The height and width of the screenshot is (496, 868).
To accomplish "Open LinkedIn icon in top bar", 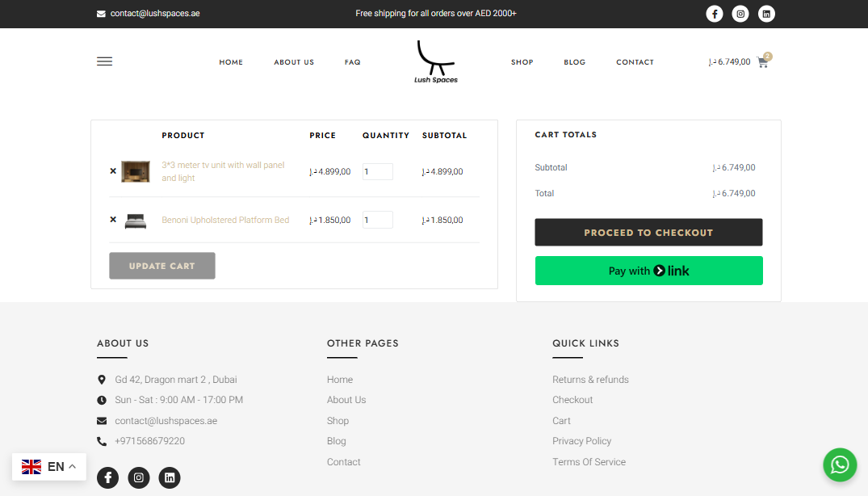I will pos(766,14).
